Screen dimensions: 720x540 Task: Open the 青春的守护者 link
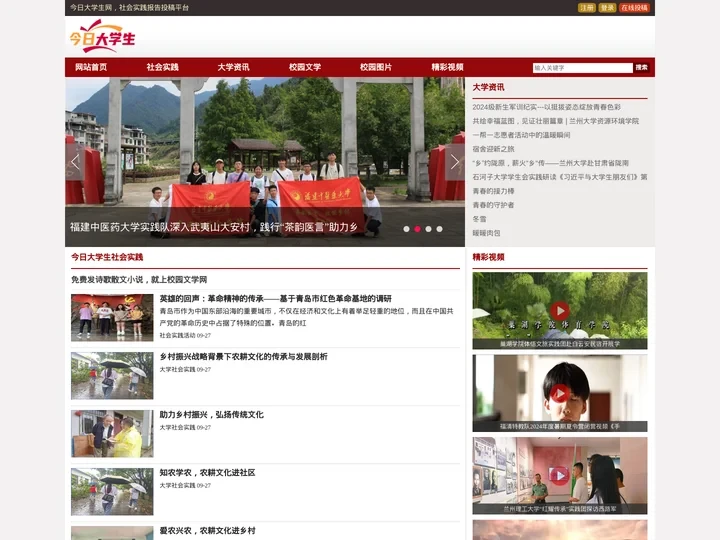pyautogui.click(x=494, y=205)
